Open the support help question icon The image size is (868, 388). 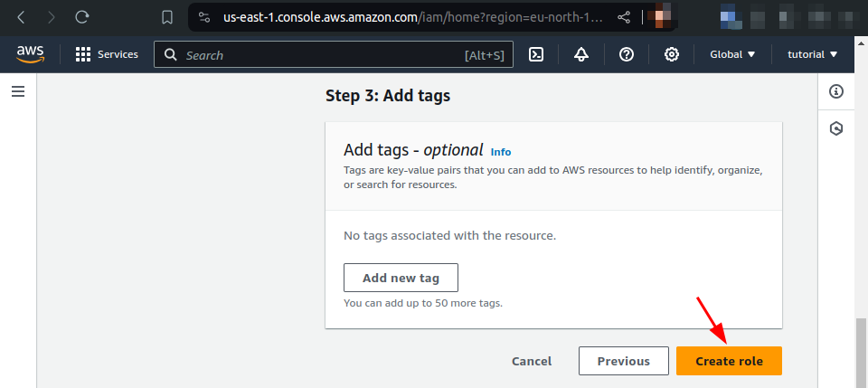click(626, 54)
